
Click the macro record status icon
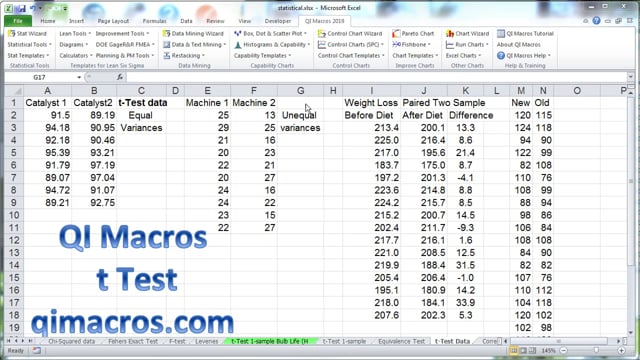(37, 350)
